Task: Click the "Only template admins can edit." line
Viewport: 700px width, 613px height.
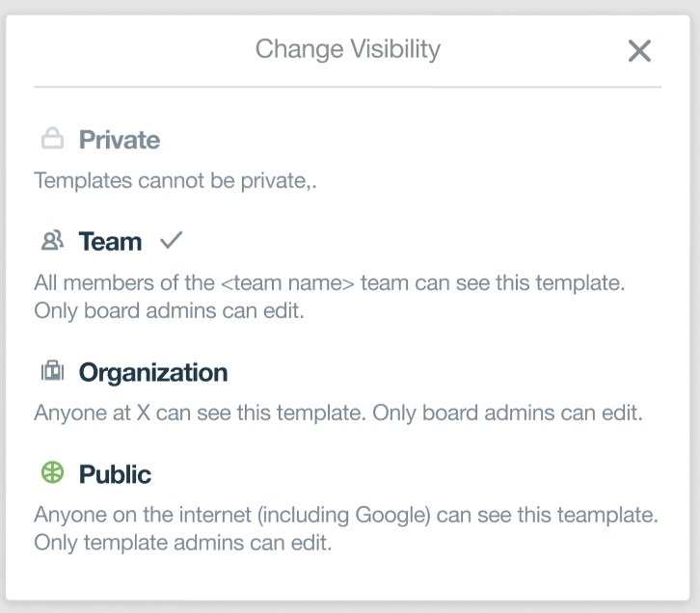Action: pyautogui.click(x=182, y=543)
